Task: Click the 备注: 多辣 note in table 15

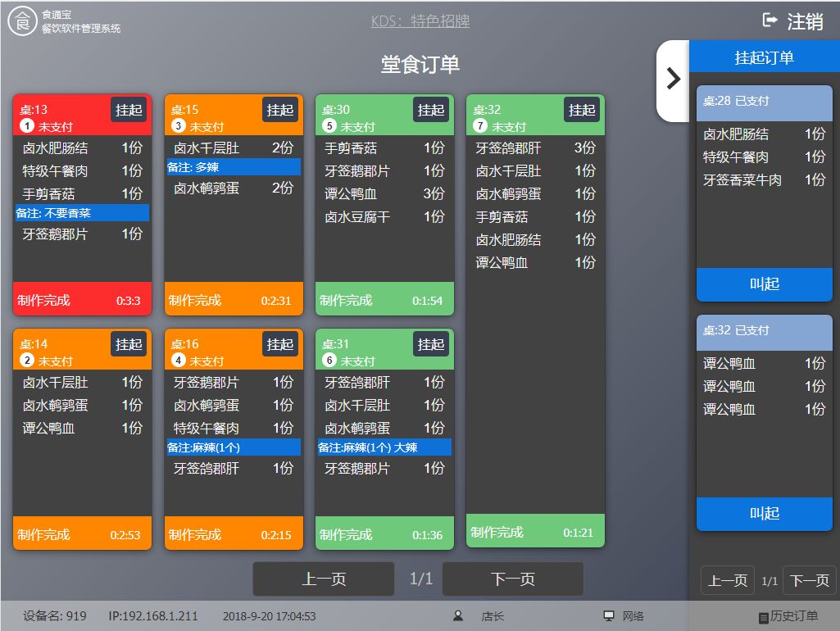Action: [x=234, y=167]
